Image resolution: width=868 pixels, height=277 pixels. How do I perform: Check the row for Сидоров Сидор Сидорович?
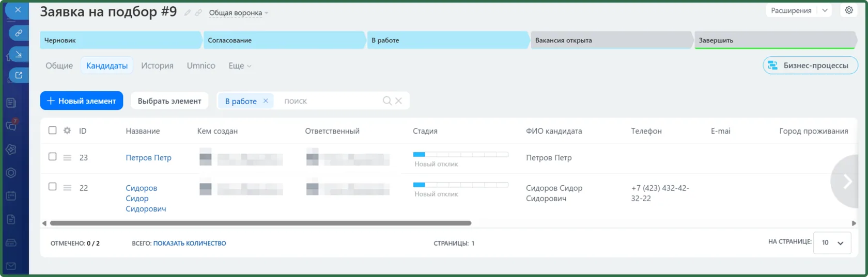coord(52,186)
